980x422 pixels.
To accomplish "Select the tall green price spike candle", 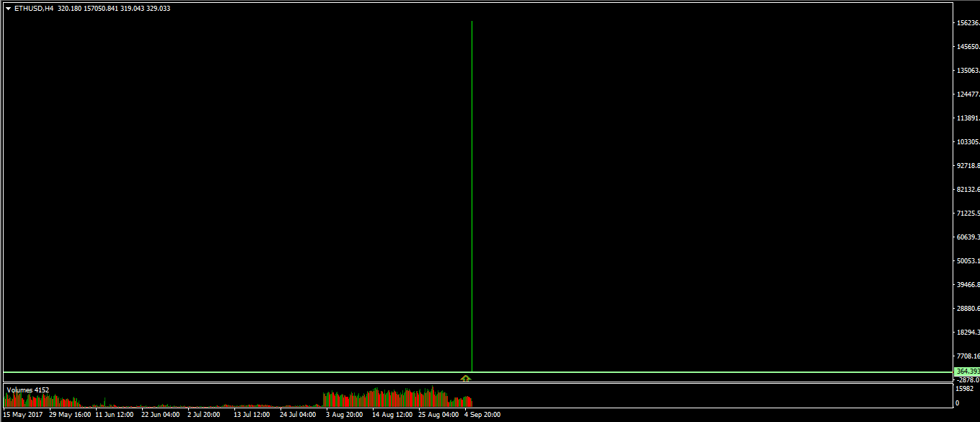I will pos(472,196).
